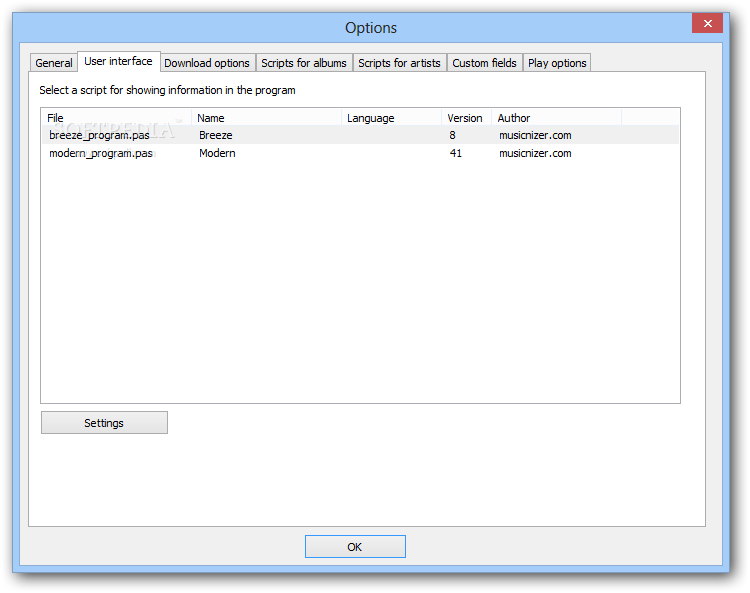Image resolution: width=750 pixels, height=593 pixels.
Task: Close the Options dialog
Action: click(707, 23)
